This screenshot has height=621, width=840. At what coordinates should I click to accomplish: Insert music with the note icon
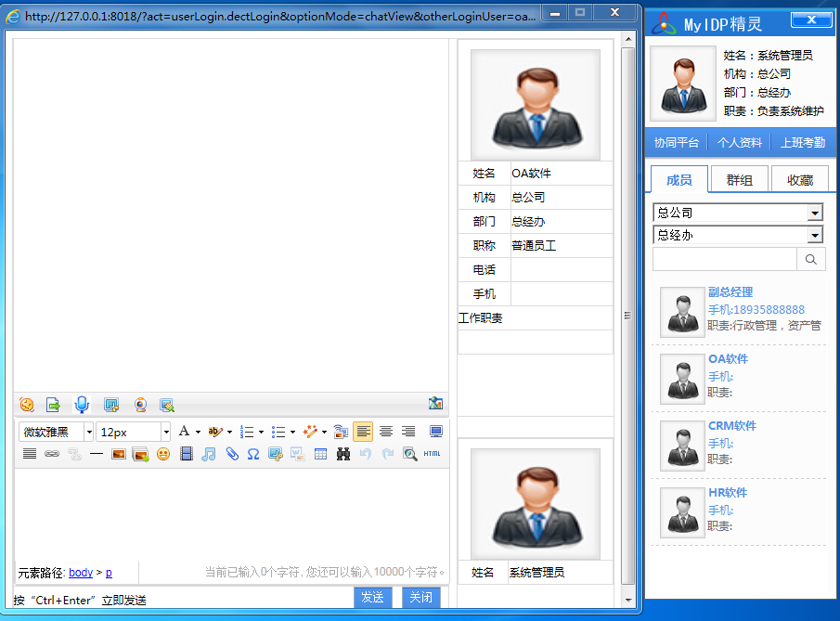pos(209,454)
